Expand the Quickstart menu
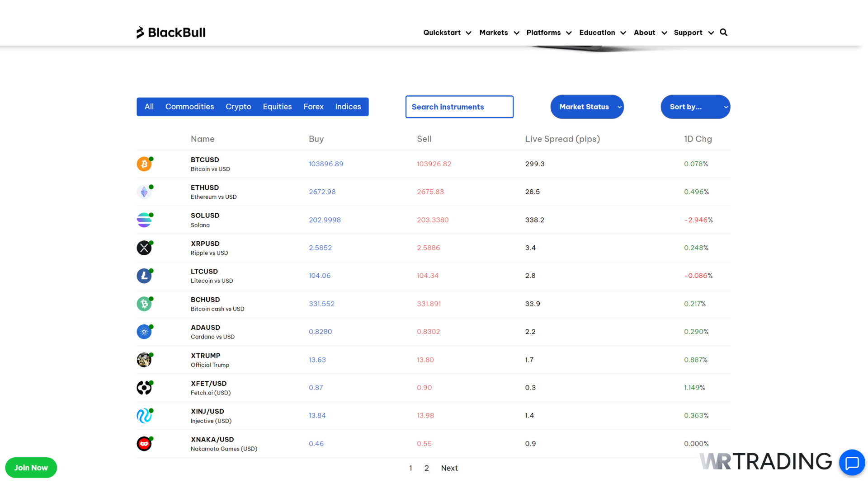 coord(447,33)
